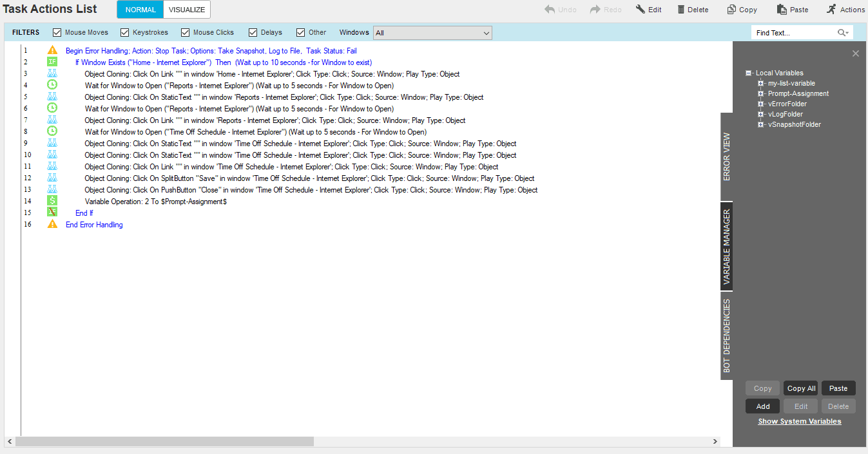Click the Find Text magnifier icon
This screenshot has width=868, height=454.
click(x=843, y=33)
